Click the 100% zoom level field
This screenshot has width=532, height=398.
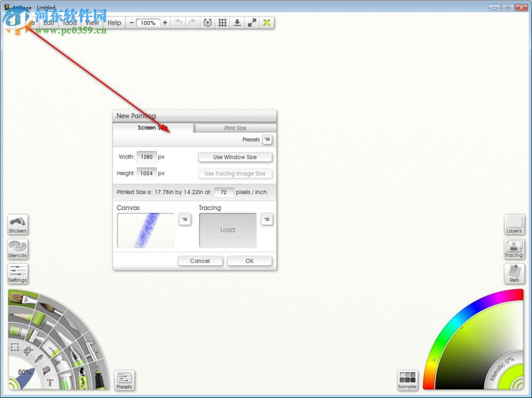click(x=148, y=23)
